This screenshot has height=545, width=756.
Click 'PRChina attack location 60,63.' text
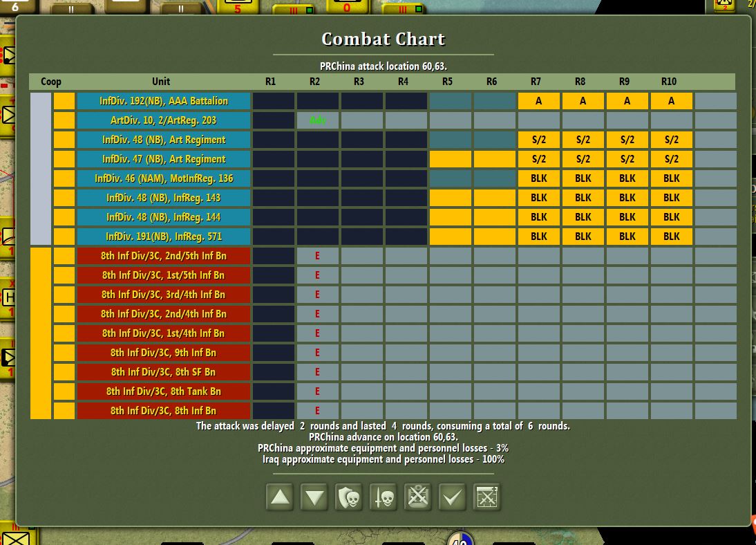384,66
